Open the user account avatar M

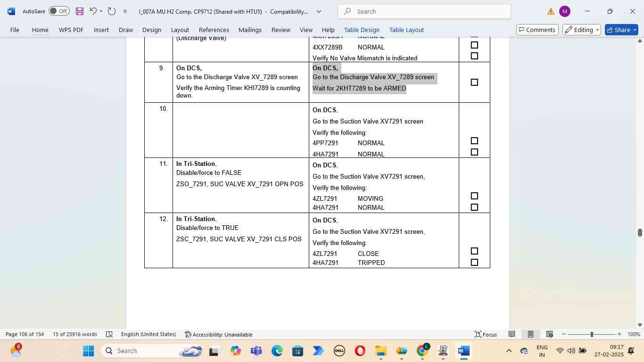(x=565, y=11)
